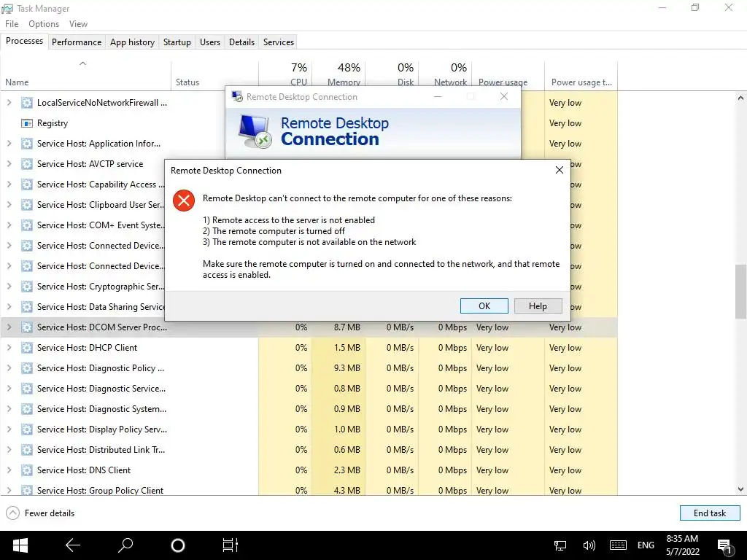Click the network tray icon
This screenshot has height=560, width=747.
click(x=560, y=545)
